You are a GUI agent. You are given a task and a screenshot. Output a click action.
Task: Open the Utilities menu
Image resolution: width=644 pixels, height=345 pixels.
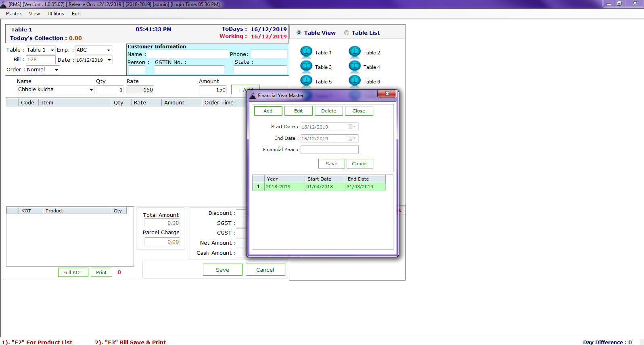[56, 14]
